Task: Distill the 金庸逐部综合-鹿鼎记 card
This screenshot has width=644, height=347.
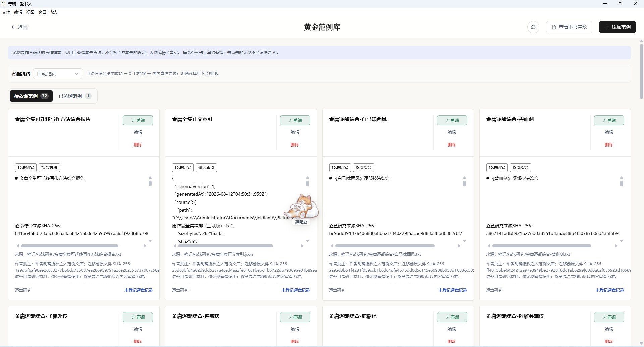Action: (452, 317)
